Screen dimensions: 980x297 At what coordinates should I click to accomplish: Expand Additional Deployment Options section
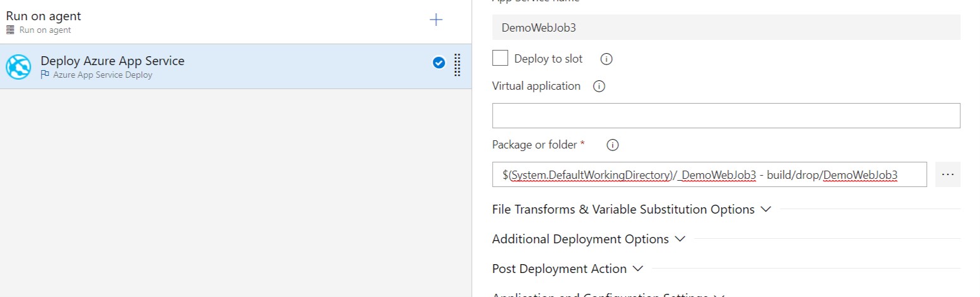click(x=589, y=239)
